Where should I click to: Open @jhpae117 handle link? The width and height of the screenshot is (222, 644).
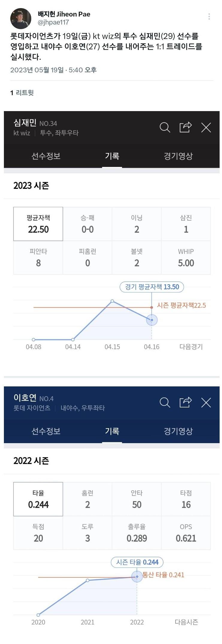53,23
